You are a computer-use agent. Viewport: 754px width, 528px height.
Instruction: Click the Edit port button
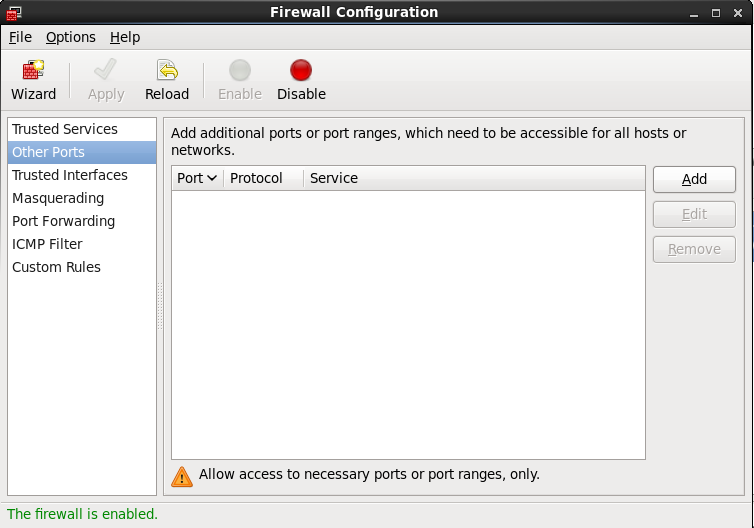694,214
